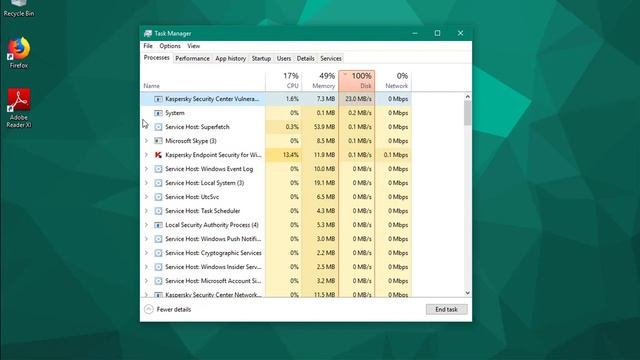This screenshot has height=360, width=640.
Task: Switch to the Startup tab
Action: pyautogui.click(x=261, y=58)
